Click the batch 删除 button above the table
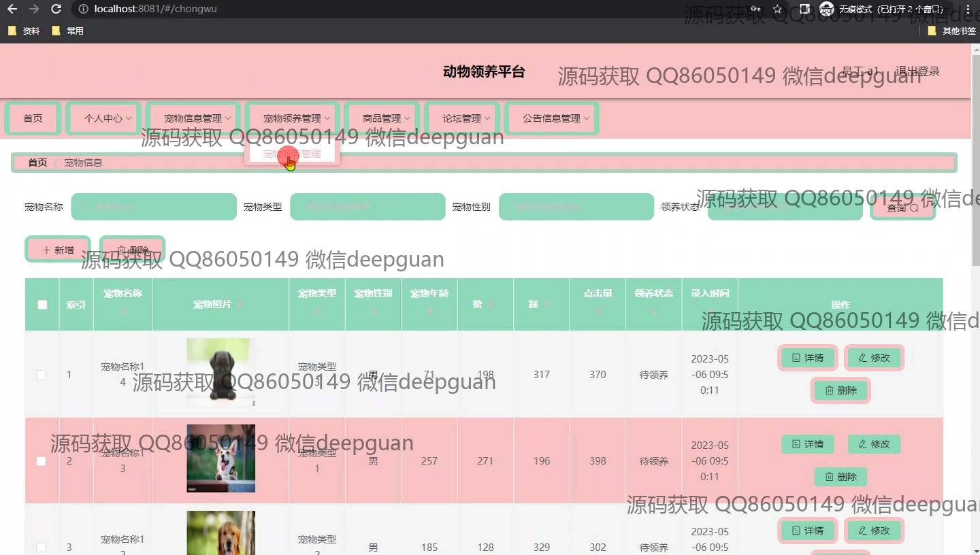Screen dimensions: 980x555 (132, 250)
